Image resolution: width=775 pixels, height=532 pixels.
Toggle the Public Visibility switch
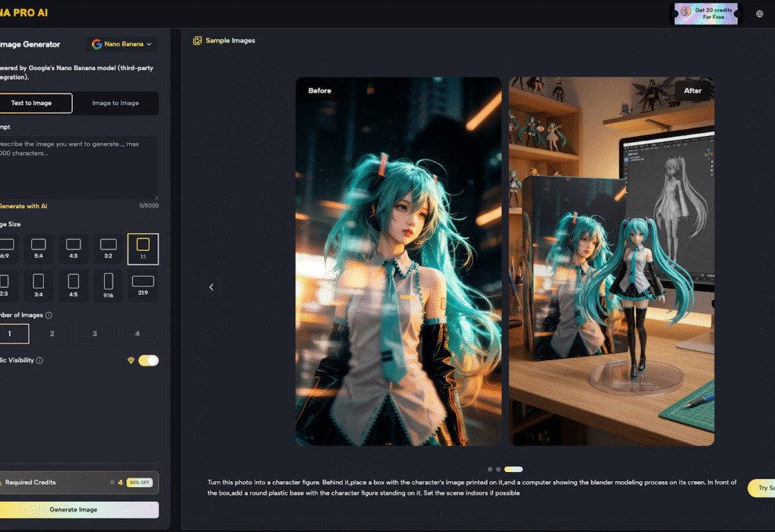click(148, 360)
